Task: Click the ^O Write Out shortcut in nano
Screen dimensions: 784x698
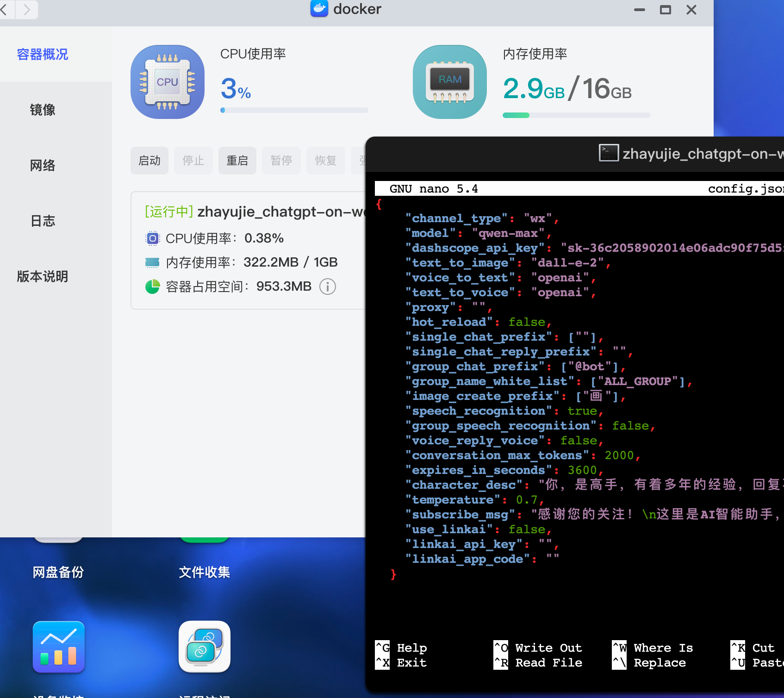Action: [538, 648]
